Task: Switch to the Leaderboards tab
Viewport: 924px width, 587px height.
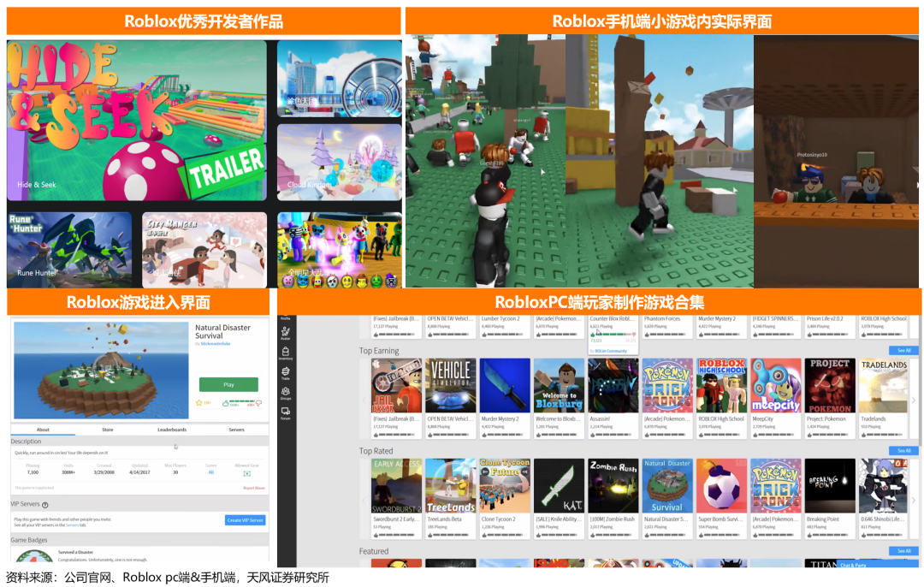Action: [172, 430]
